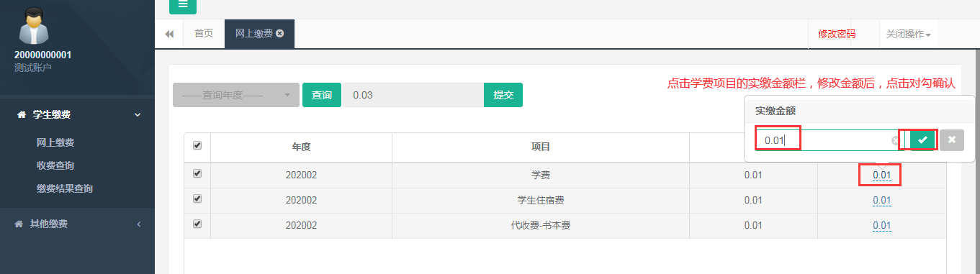Uncheck the 代收费-书本费 row checkbox

point(197,224)
